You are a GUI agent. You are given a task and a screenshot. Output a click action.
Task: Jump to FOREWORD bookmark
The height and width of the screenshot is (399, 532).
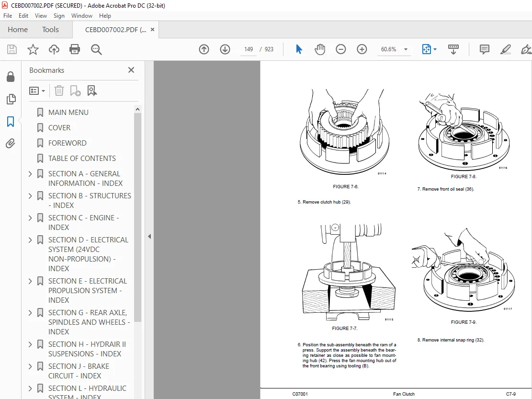click(67, 143)
